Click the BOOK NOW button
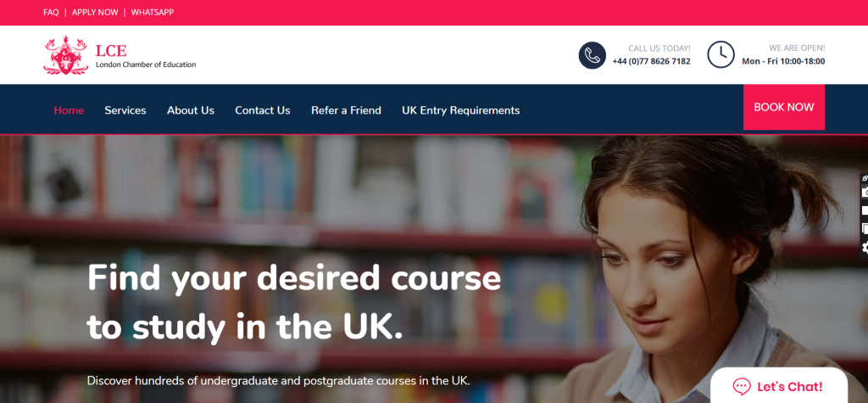This screenshot has height=403, width=868. click(x=784, y=107)
